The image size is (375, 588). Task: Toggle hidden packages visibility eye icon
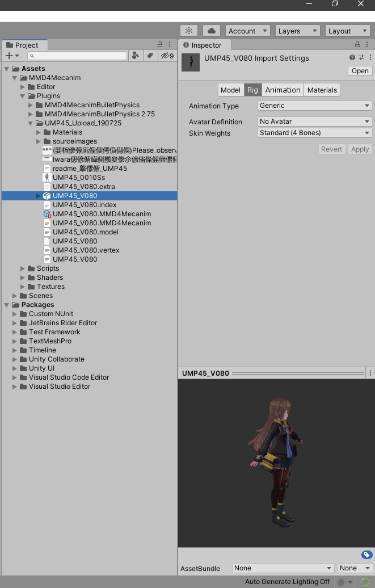pos(167,56)
